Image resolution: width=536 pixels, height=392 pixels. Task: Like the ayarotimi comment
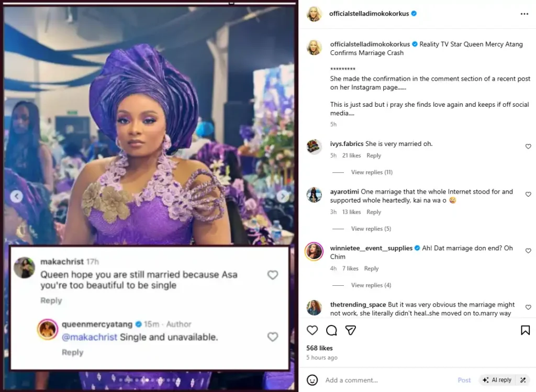click(x=528, y=195)
